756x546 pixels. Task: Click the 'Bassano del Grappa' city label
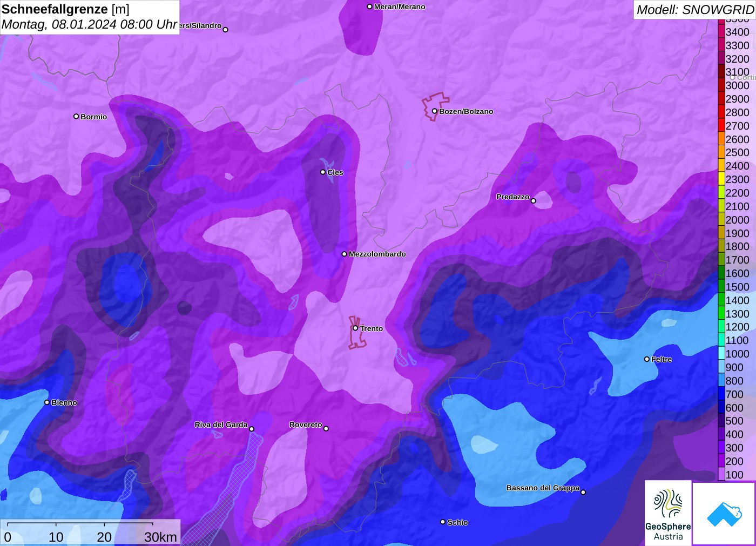(543, 488)
